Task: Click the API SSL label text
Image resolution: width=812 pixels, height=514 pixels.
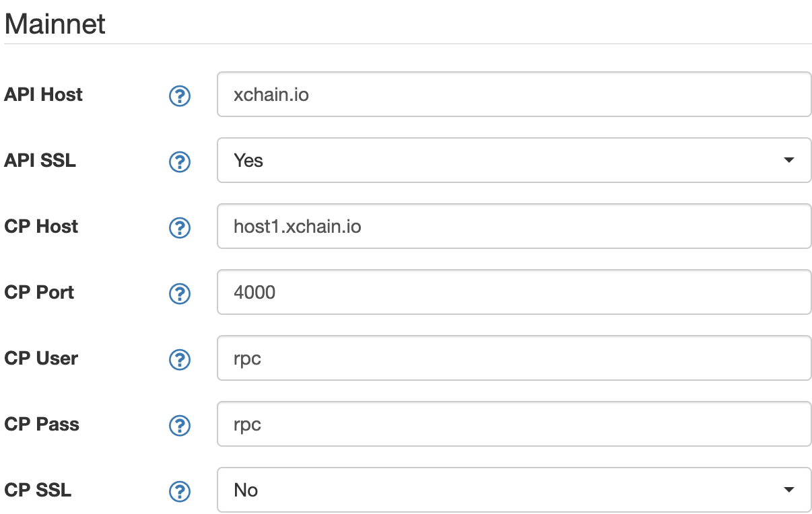Action: tap(40, 161)
